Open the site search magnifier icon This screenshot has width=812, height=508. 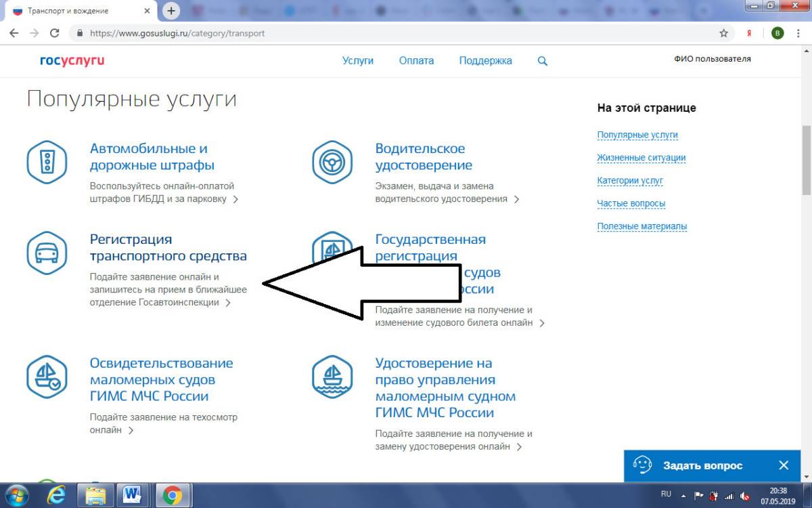[x=542, y=61]
